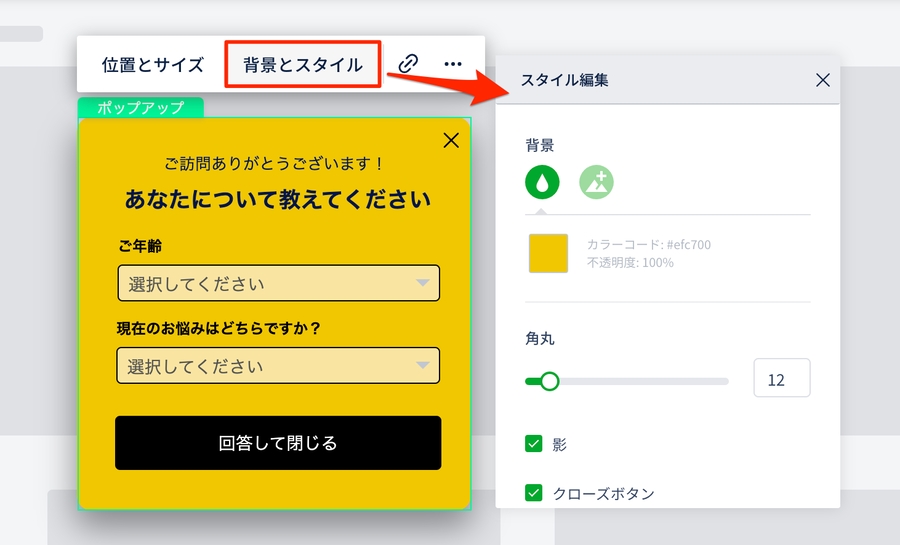The image size is (900, 545).
Task: Open the ご年齢 dropdown
Action: [x=278, y=284]
